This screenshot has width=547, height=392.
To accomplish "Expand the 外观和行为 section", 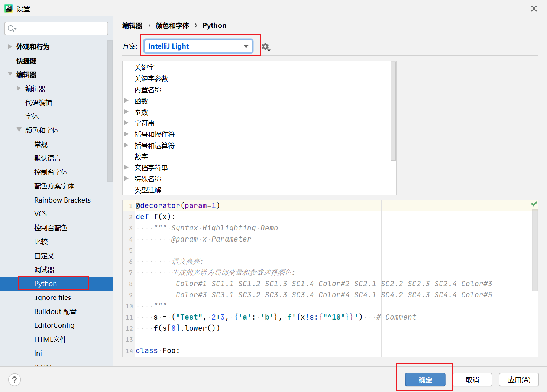I will [10, 46].
